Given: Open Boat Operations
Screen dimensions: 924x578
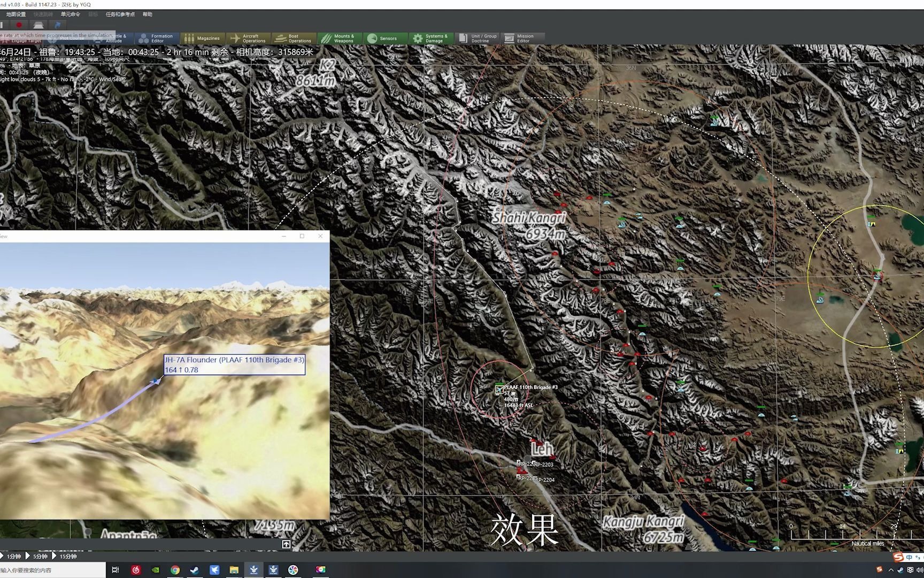Looking at the screenshot, I should (x=294, y=39).
